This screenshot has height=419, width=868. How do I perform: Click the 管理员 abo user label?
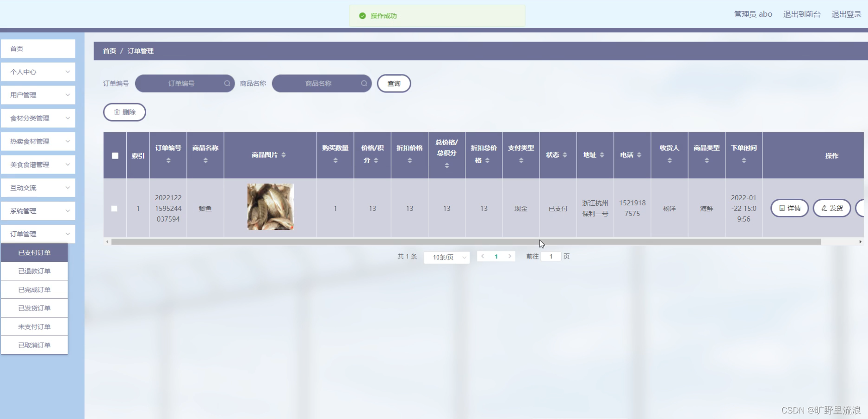click(x=753, y=14)
